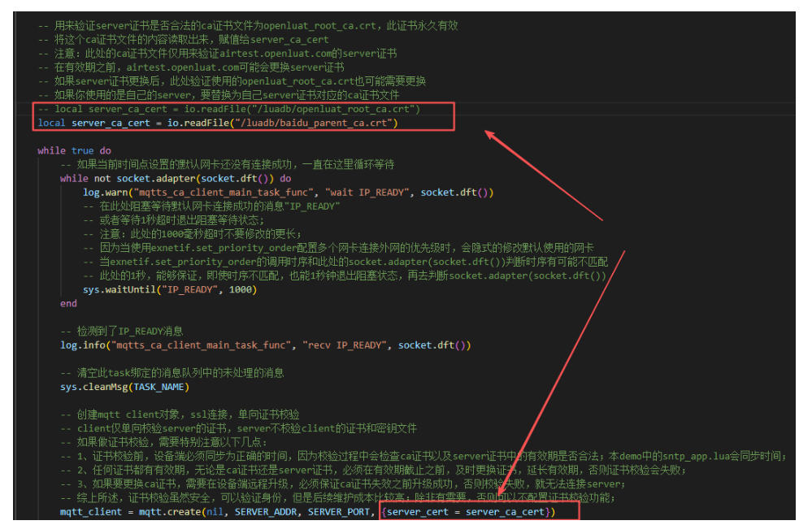This screenshot has height=525, width=812.
Task: Click the comment starting '2、任何证书都有有效期'
Action: [x=373, y=471]
